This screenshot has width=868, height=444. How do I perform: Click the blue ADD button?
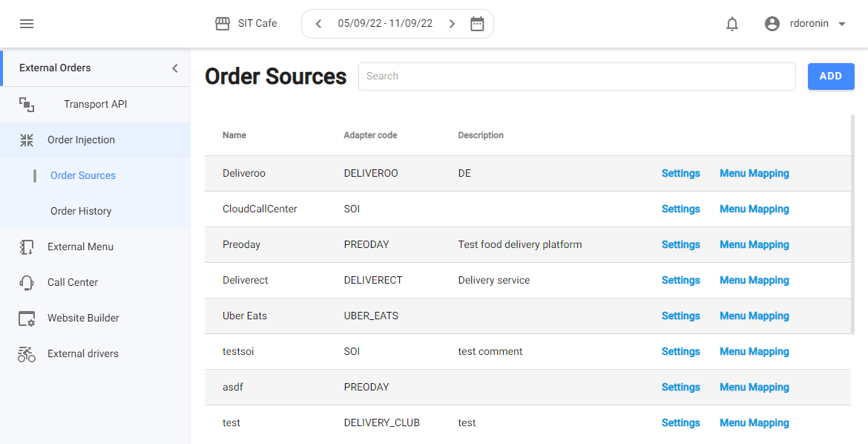click(x=831, y=76)
